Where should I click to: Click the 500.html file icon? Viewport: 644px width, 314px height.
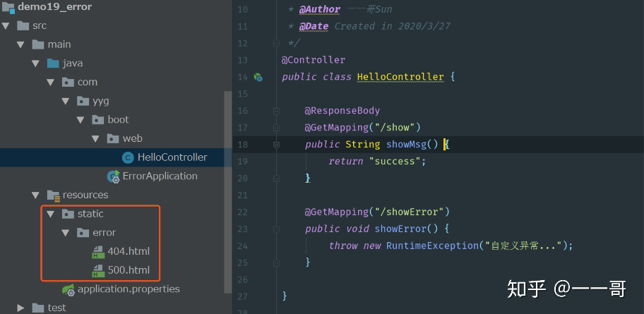click(x=98, y=270)
